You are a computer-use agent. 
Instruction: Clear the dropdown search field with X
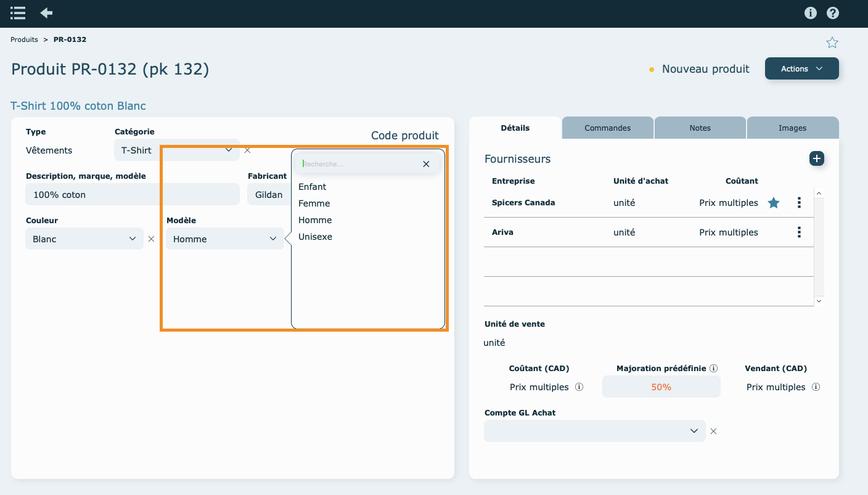point(426,164)
